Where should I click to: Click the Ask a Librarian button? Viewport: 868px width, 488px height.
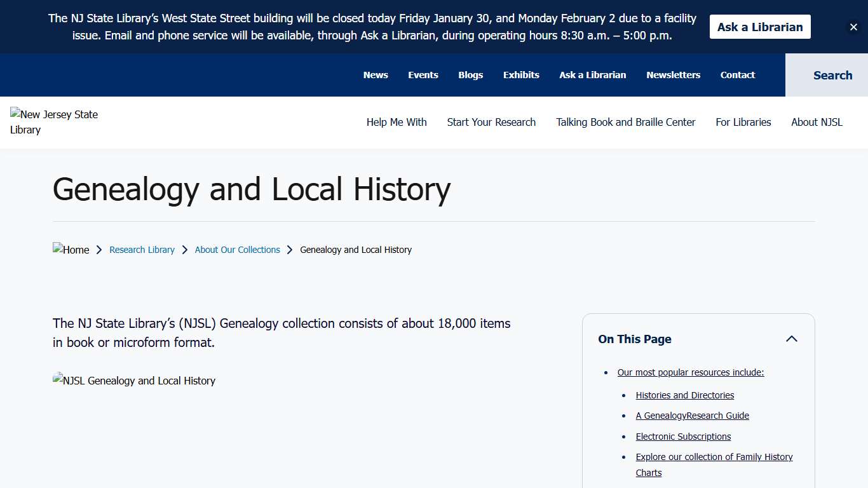click(x=759, y=27)
